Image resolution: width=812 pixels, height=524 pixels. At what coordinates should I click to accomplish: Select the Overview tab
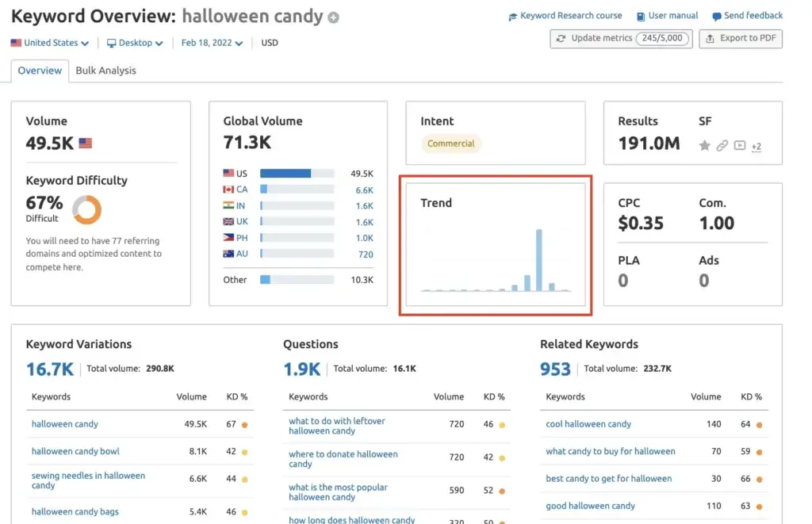point(40,71)
